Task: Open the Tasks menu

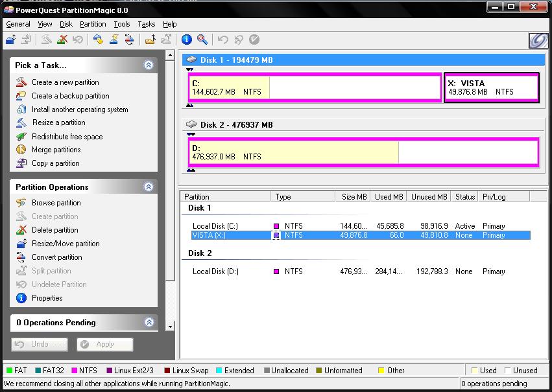Action: (x=147, y=24)
